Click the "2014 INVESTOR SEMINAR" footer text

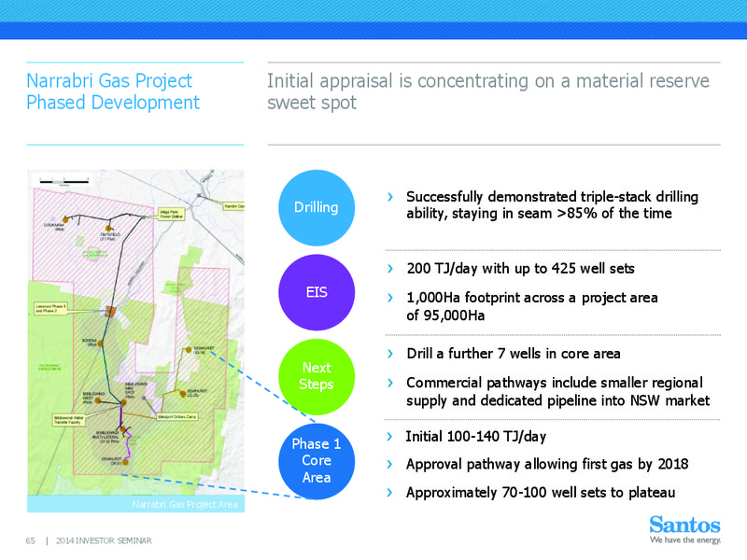[104, 541]
